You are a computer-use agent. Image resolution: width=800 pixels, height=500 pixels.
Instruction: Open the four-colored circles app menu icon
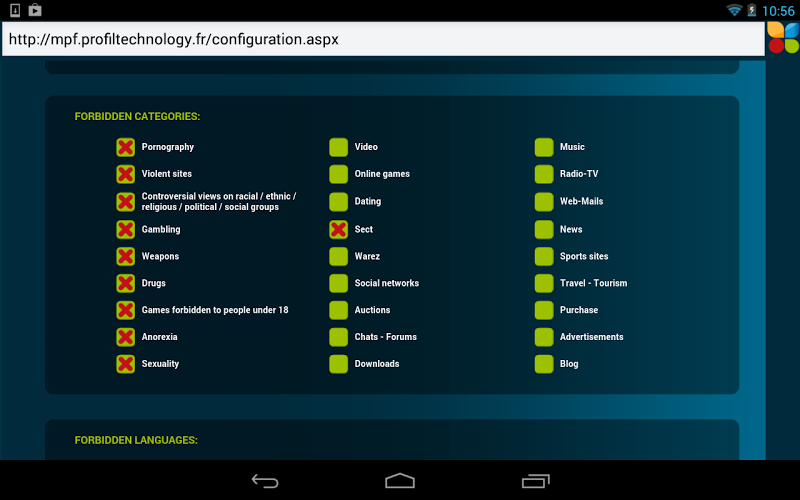click(783, 38)
